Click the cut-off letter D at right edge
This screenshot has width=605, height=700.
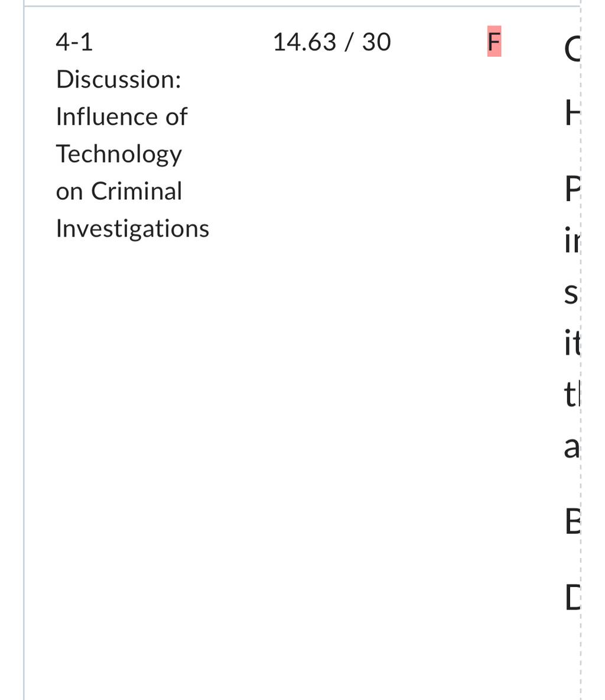tap(573, 597)
